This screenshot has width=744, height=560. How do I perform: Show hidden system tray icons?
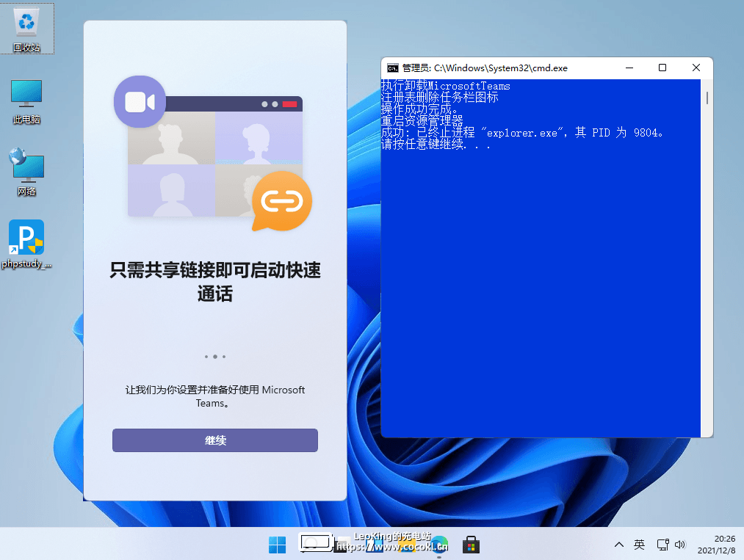click(x=618, y=545)
